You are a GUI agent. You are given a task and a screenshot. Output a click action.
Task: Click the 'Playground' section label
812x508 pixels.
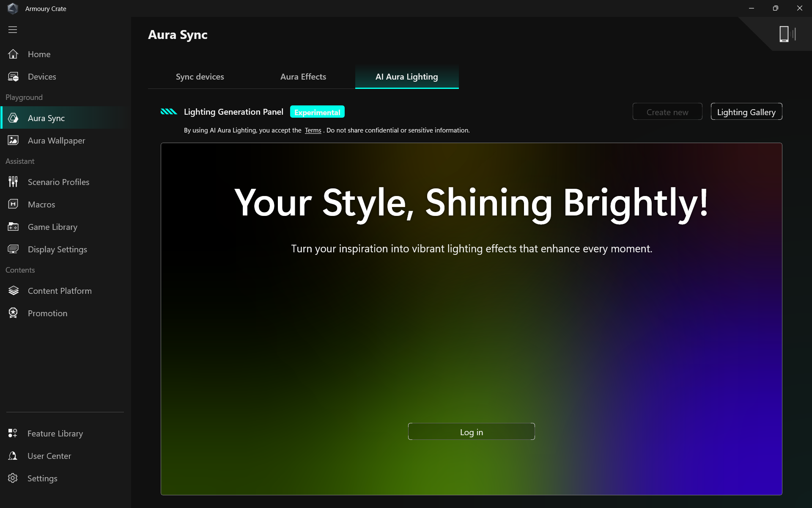24,97
